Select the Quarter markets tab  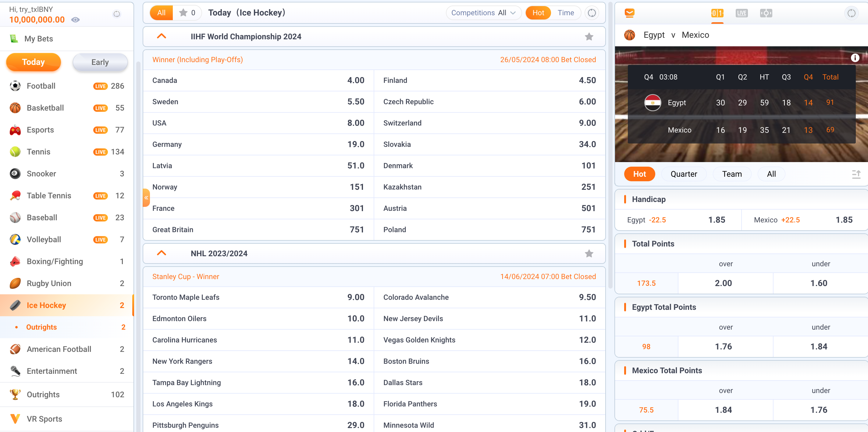pos(683,174)
